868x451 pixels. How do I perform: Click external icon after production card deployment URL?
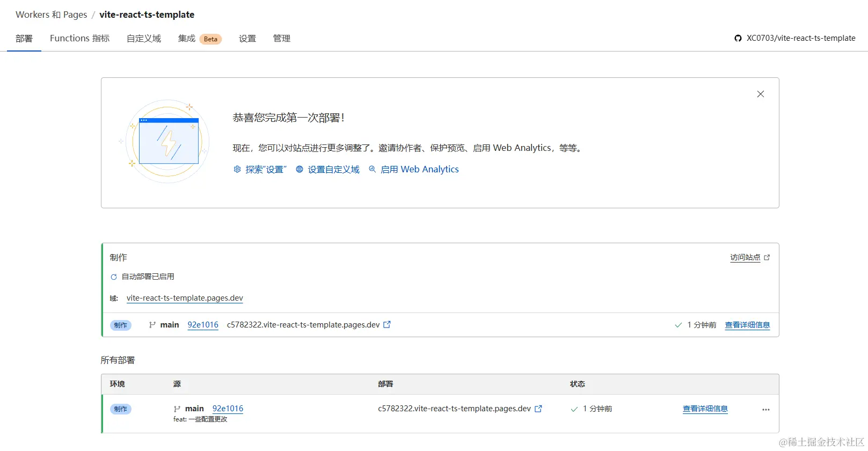(x=387, y=325)
